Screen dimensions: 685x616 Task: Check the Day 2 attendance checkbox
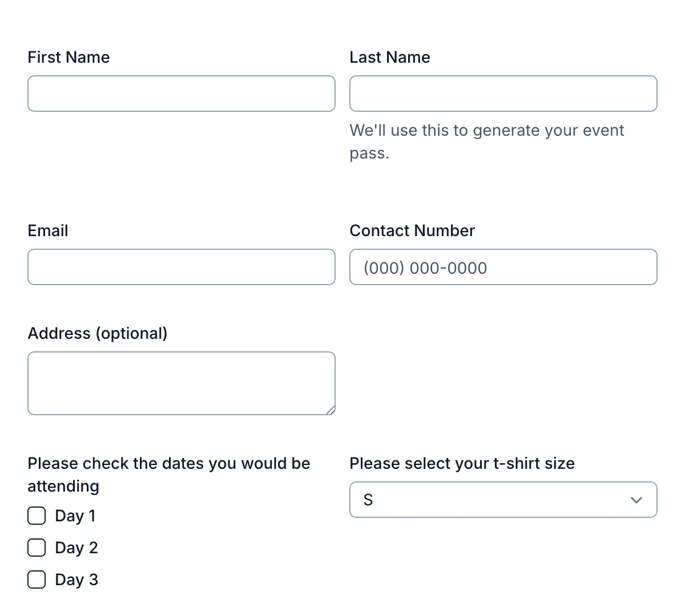tap(36, 547)
